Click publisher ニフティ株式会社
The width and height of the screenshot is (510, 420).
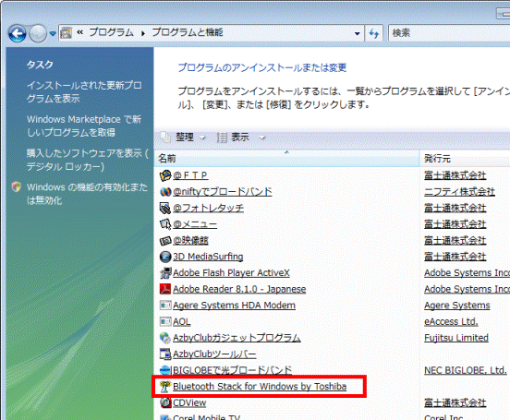coord(459,192)
